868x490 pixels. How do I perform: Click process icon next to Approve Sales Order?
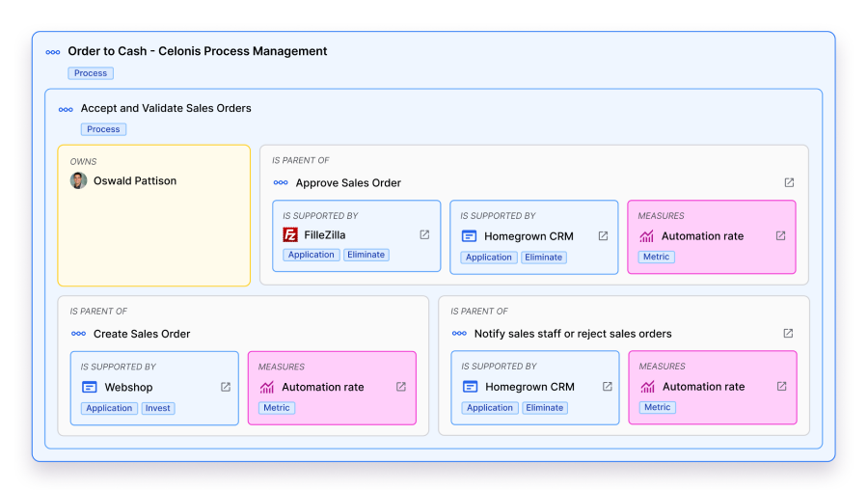click(x=281, y=182)
